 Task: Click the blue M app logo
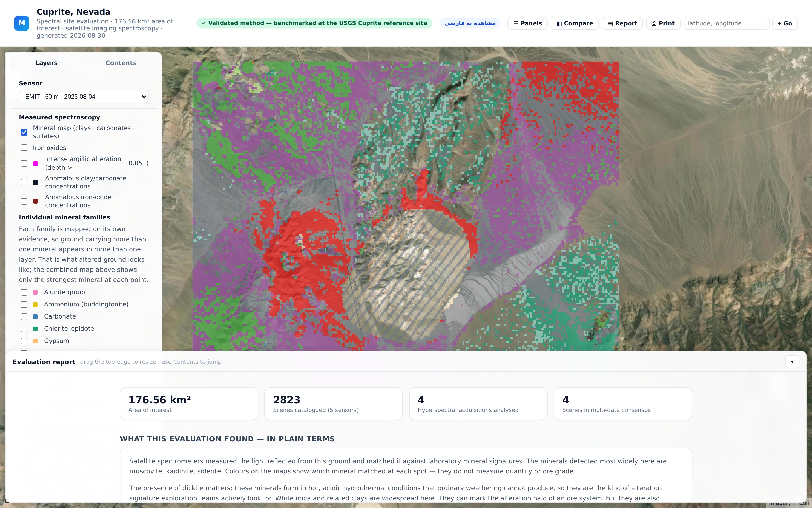pos(22,23)
